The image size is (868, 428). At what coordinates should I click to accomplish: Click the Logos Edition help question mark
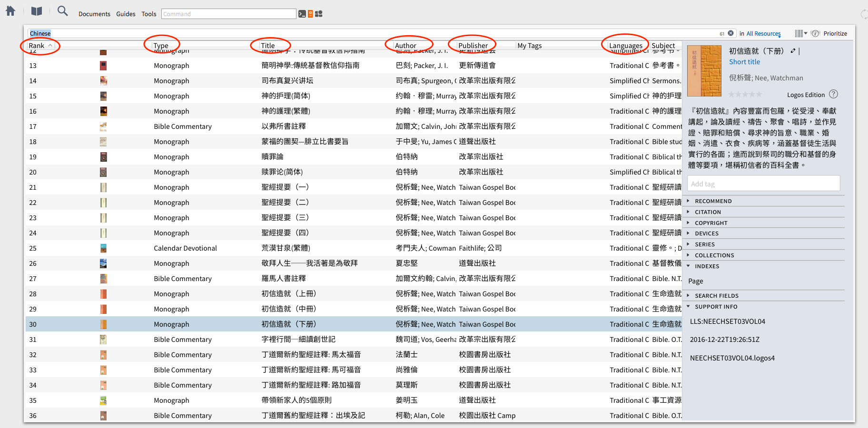tap(833, 94)
